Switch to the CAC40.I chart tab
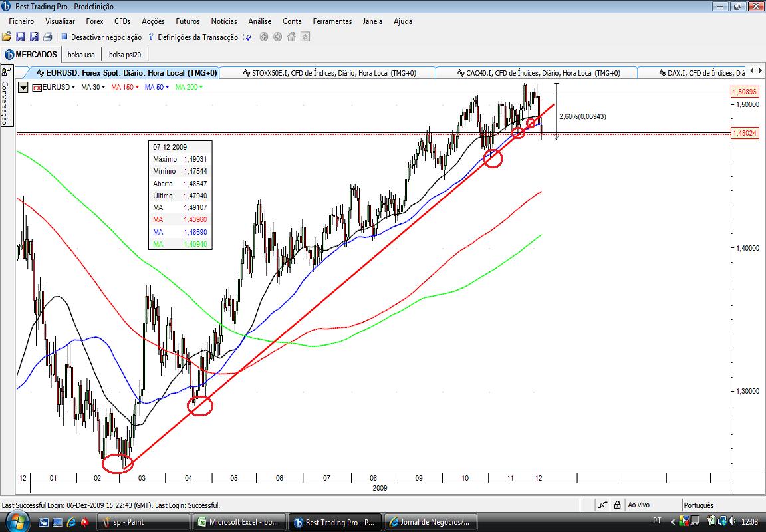This screenshot has width=766, height=532. [537, 72]
